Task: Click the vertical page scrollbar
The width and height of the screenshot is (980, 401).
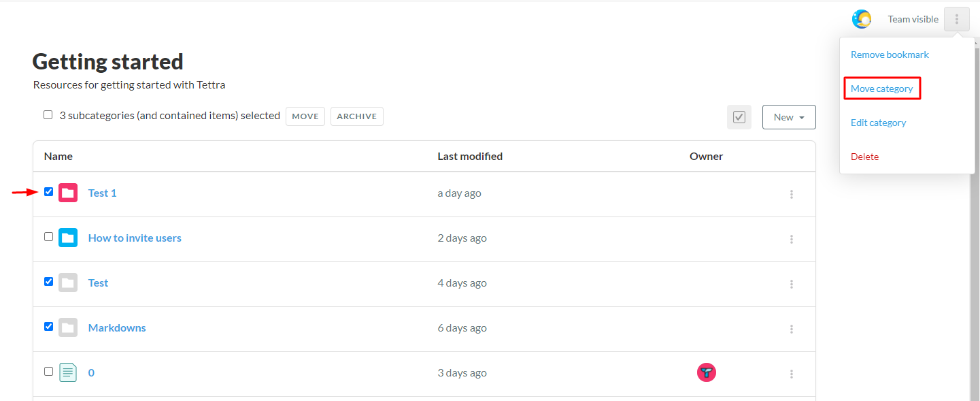Action: click(975, 218)
